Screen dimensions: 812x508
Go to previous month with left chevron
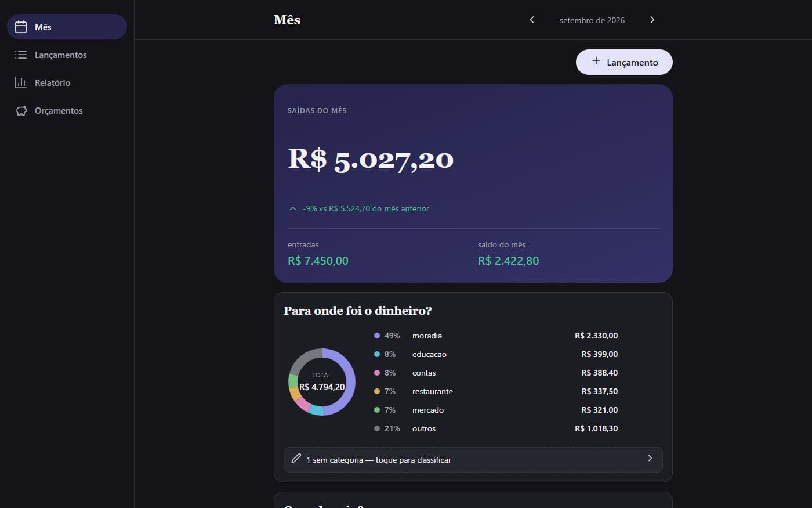coord(532,20)
